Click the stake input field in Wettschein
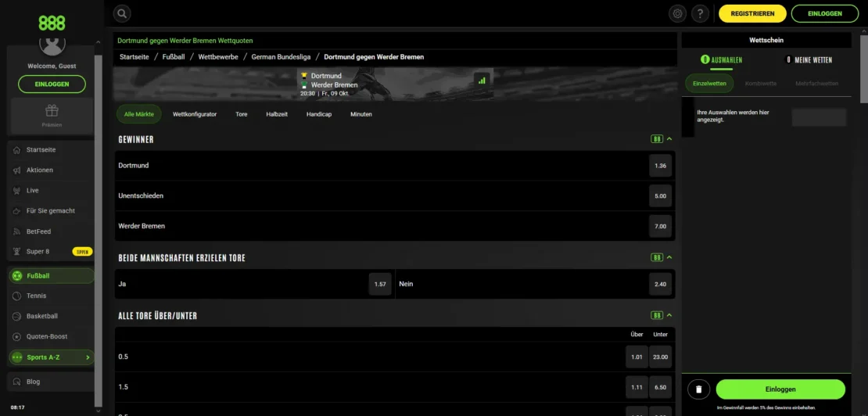868x416 pixels. 819,117
